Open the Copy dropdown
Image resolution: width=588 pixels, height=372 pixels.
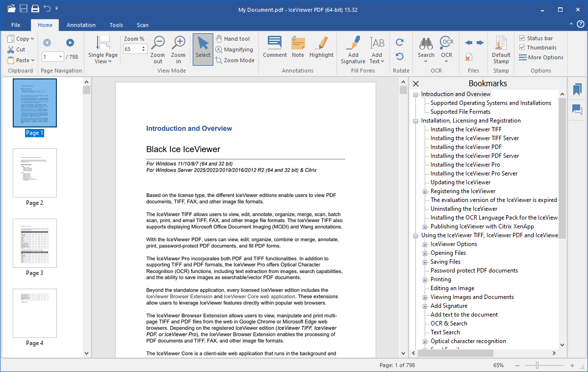32,39
